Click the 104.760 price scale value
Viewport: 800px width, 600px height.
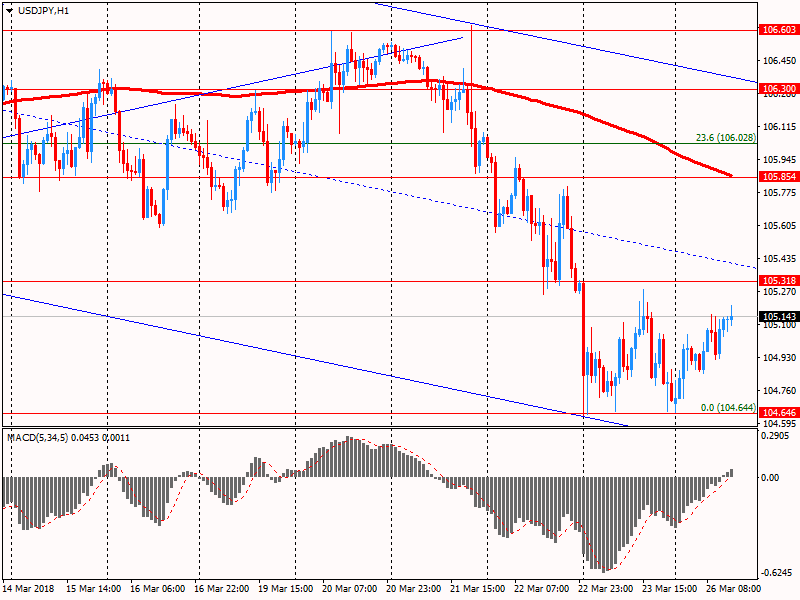(x=779, y=390)
